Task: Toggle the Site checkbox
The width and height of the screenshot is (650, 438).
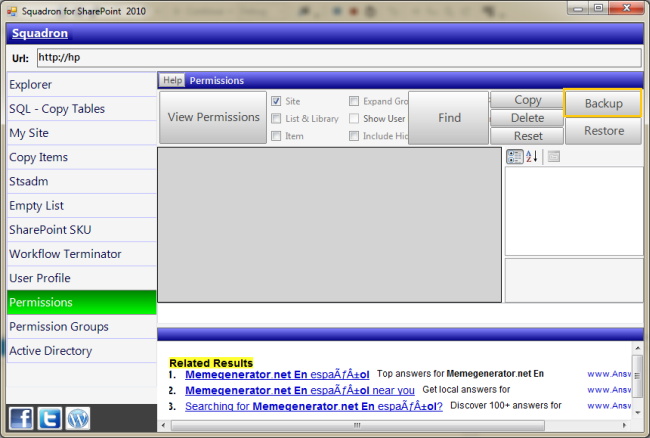Action: (x=276, y=101)
